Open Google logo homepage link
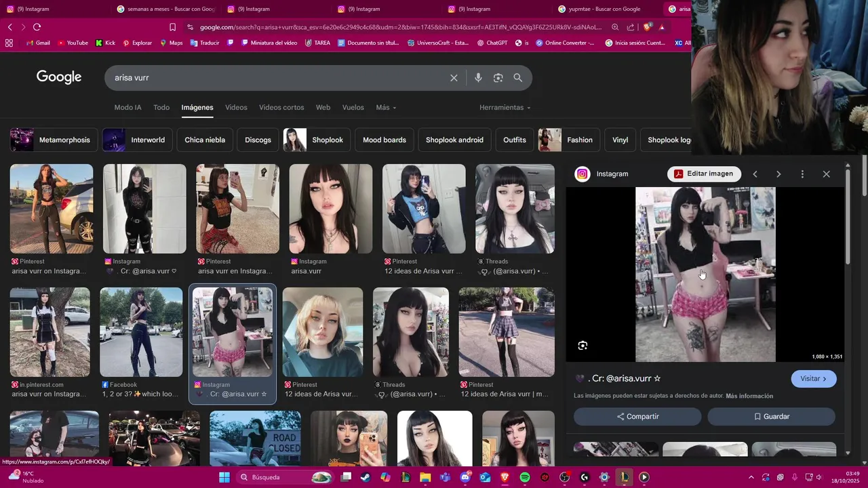 coord(59,77)
